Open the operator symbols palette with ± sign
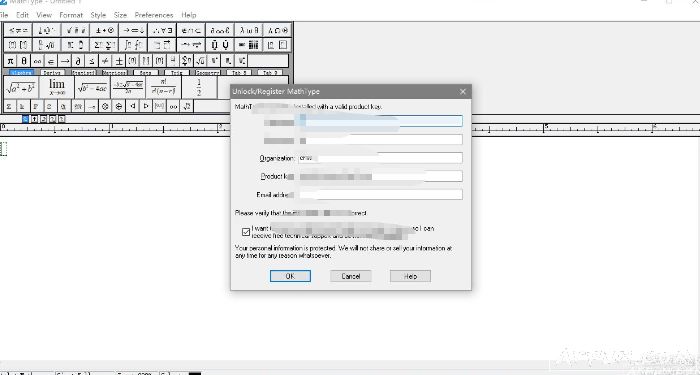The width and height of the screenshot is (700, 375). point(105,30)
